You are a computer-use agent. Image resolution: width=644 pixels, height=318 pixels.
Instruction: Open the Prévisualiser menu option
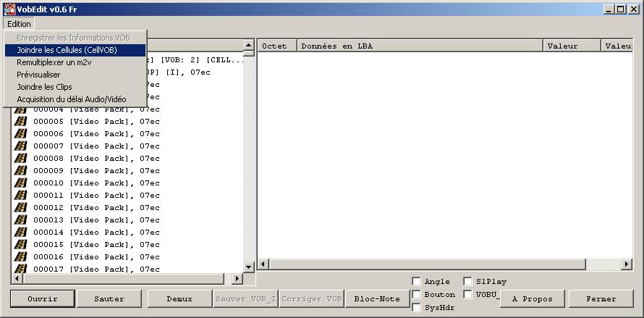tap(38, 75)
